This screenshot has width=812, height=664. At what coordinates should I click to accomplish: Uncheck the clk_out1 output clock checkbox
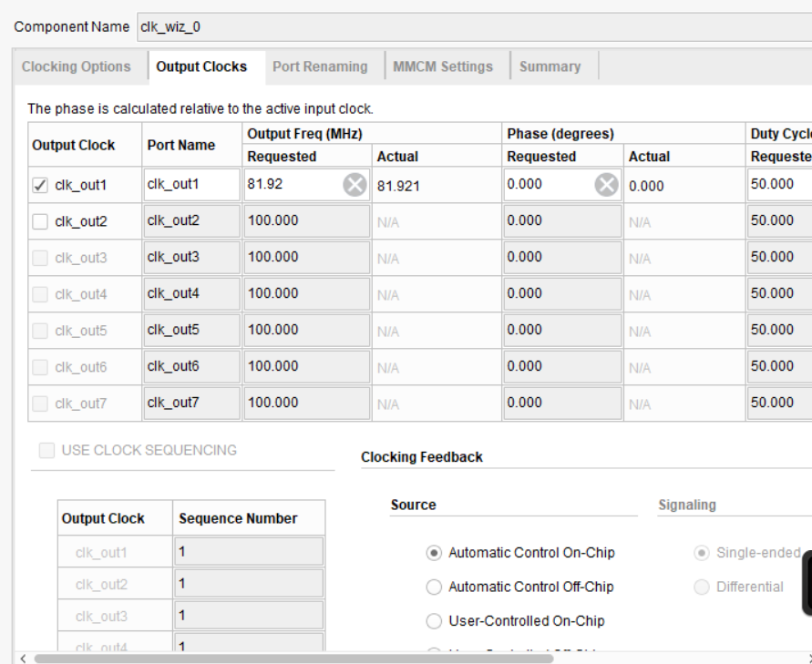40,185
